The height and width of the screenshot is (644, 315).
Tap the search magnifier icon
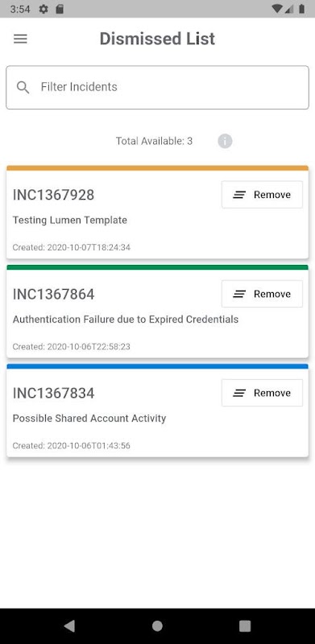click(23, 87)
